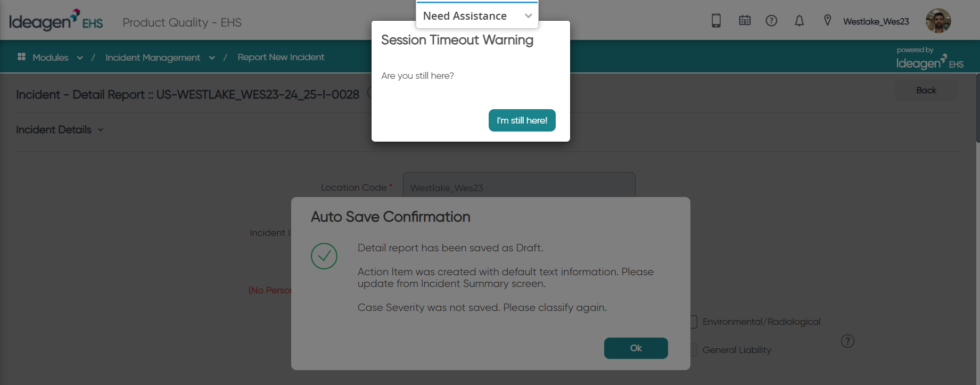Click the Product Quality - EHS title
Image resolution: width=980 pixels, height=385 pixels.
[x=182, y=22]
